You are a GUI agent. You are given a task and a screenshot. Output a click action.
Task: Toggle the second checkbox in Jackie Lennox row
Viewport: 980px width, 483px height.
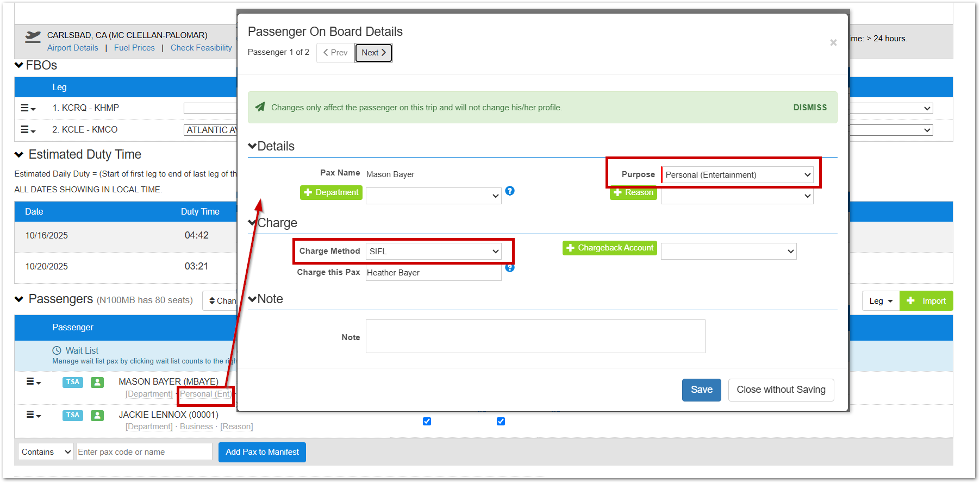(501, 421)
